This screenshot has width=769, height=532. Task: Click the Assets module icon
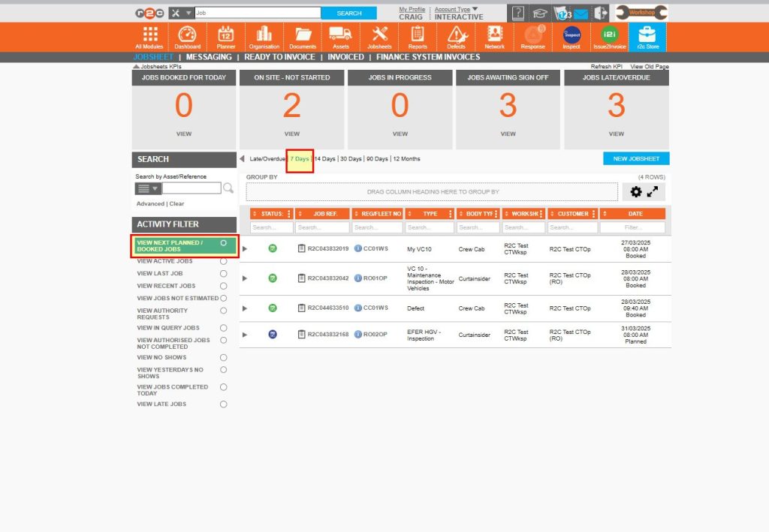point(342,36)
